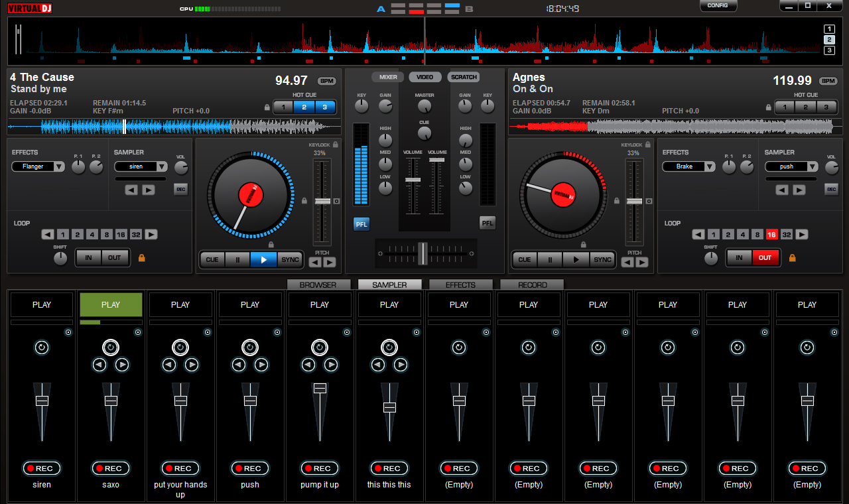The height and width of the screenshot is (504, 849).
Task: Open the left Sampler dropdown showing siren
Action: point(141,166)
